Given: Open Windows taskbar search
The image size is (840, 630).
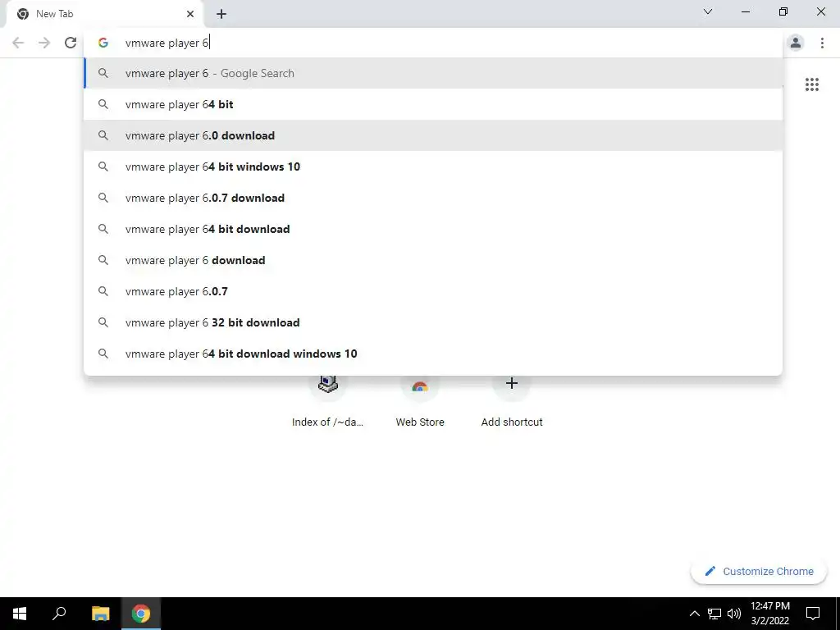Looking at the screenshot, I should coord(59,614).
